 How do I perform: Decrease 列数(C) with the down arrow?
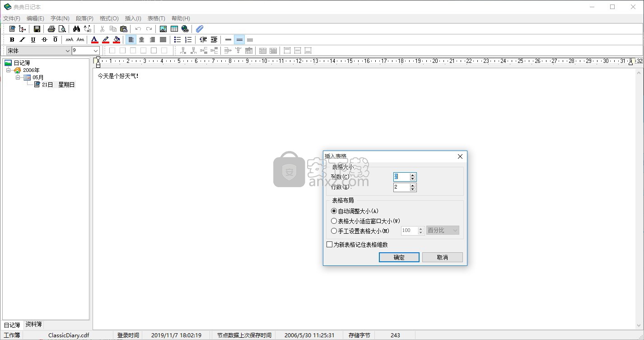[412, 179]
